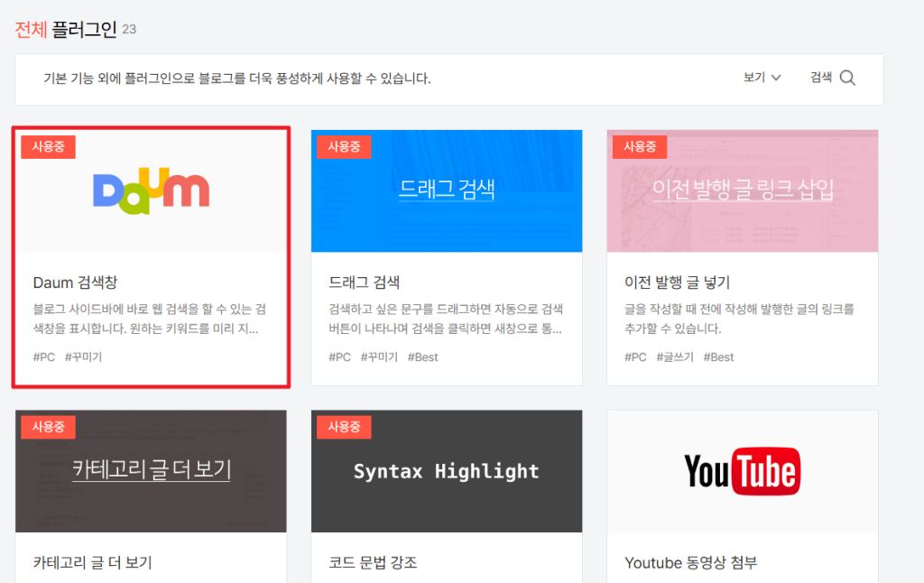Select the #Best tag under 드래그 검색

pyautogui.click(x=422, y=357)
